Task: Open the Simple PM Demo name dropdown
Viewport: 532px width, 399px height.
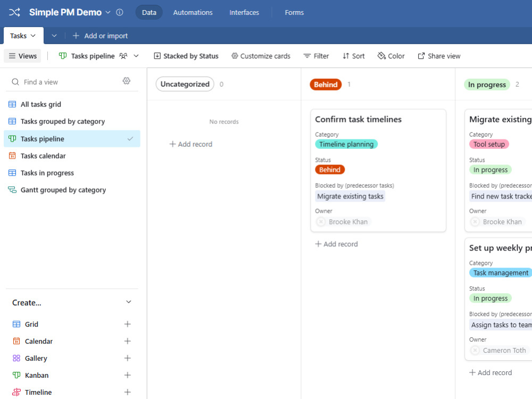Action: tap(108, 13)
